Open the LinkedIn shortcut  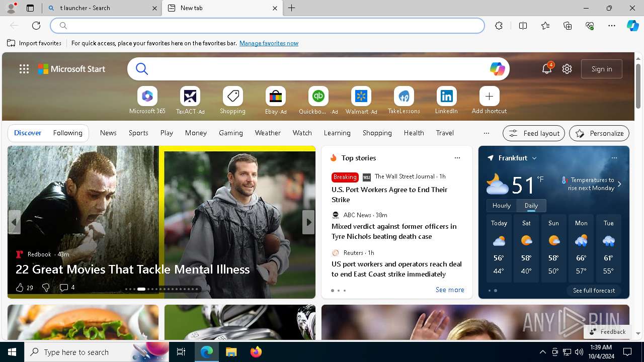pos(446,101)
